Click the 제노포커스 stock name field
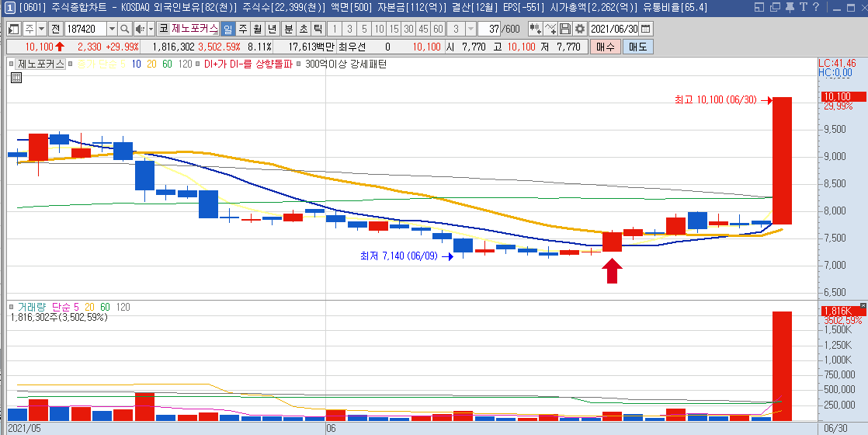 (x=195, y=29)
